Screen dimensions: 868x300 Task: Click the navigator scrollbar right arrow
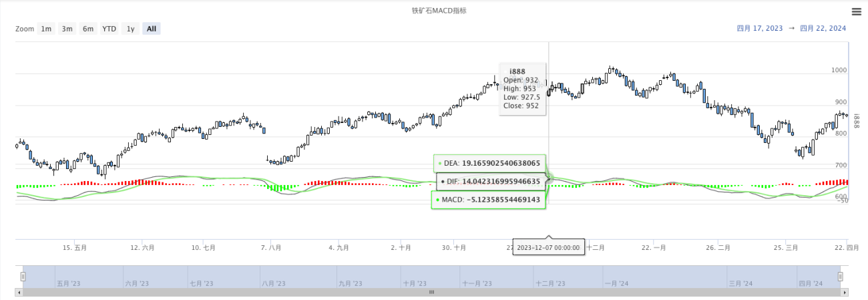tap(844, 292)
